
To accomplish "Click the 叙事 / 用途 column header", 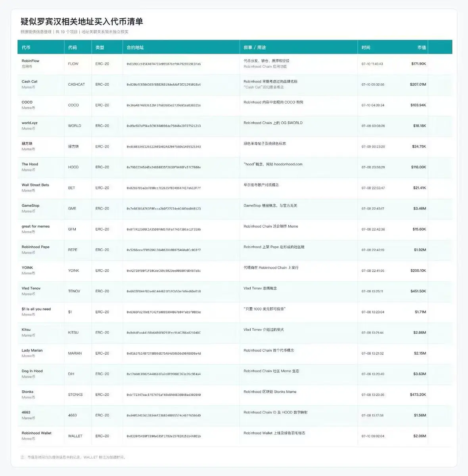I will tap(255, 47).
